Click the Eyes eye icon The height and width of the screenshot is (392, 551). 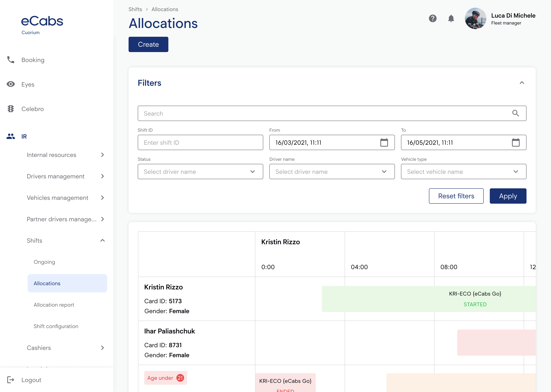[x=11, y=84]
